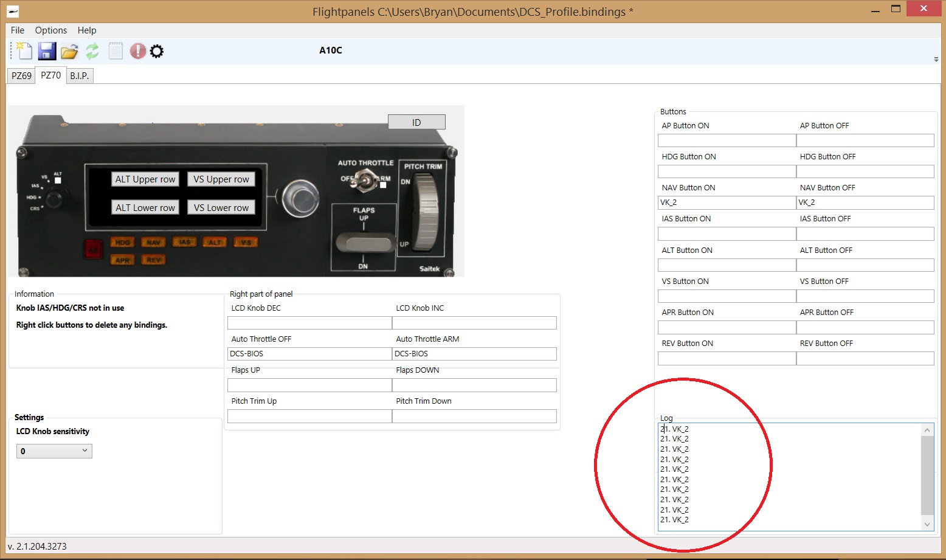Click the HDG Button ON binding field

coord(727,171)
